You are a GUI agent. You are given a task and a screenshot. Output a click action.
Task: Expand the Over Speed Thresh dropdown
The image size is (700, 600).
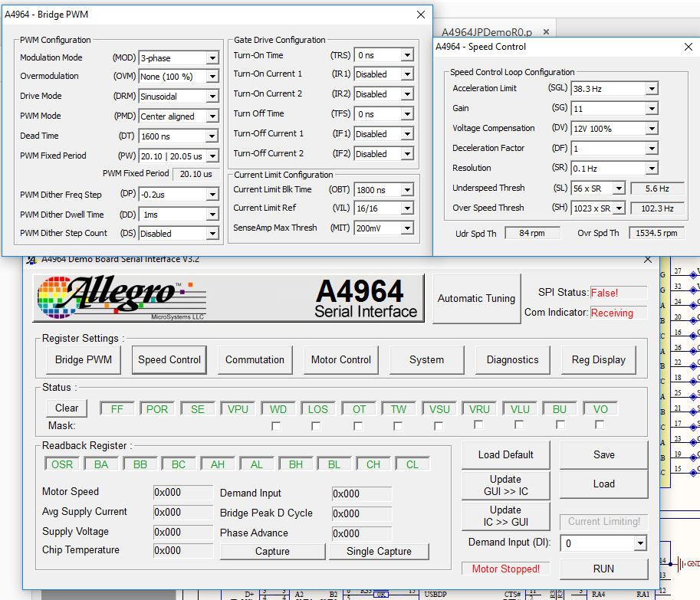619,208
